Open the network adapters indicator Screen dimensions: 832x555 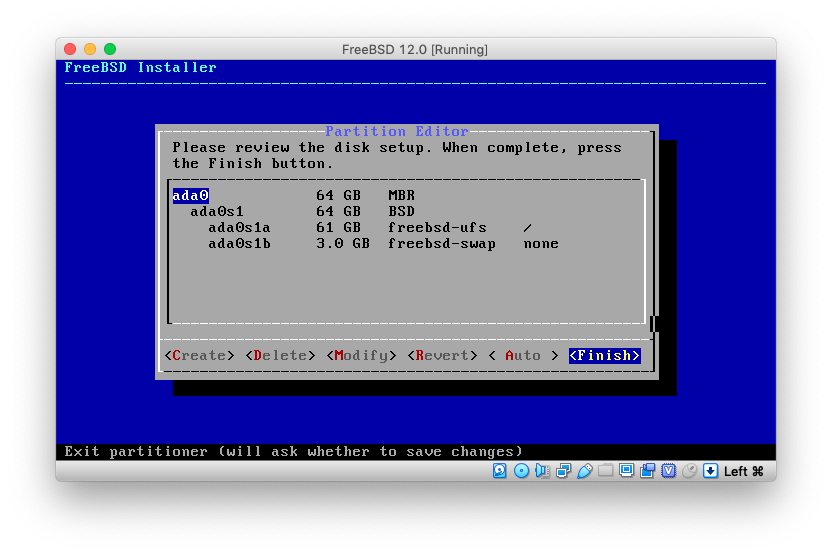click(x=564, y=470)
